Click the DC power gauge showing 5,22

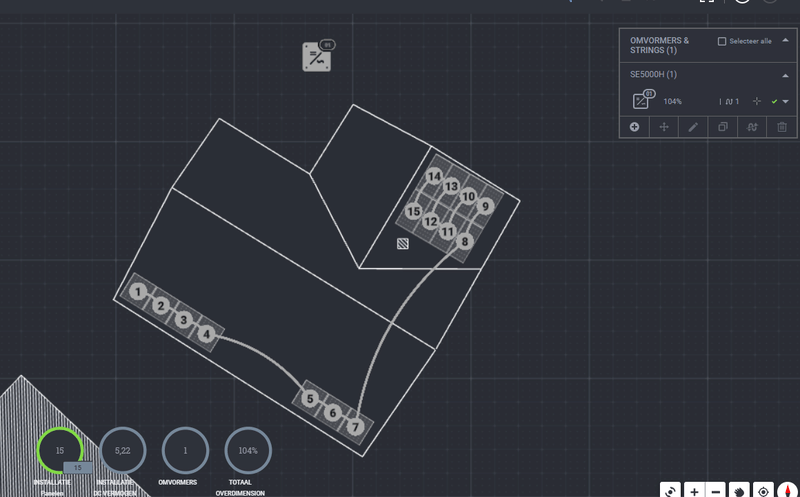click(122, 451)
